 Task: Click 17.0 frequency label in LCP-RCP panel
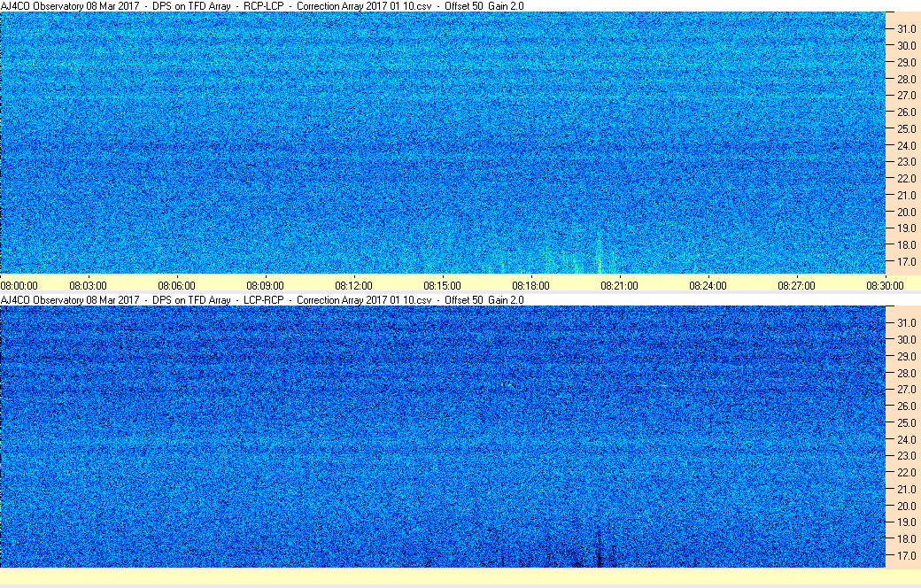point(906,556)
